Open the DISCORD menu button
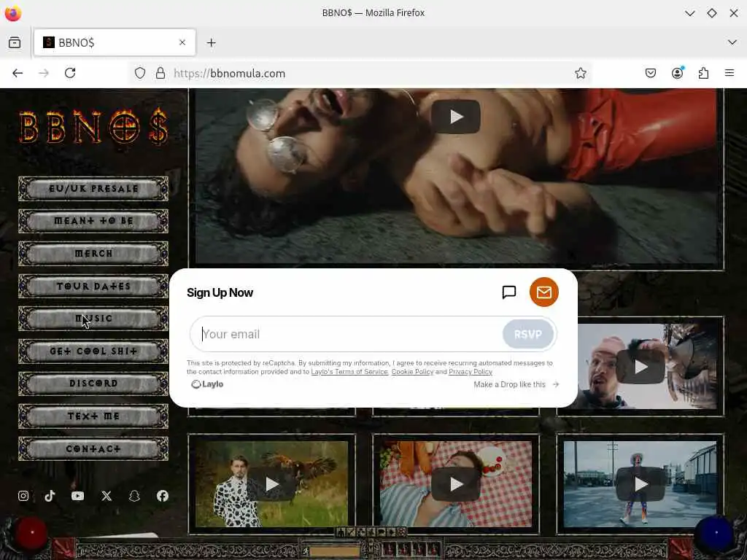The height and width of the screenshot is (560, 747). click(93, 384)
